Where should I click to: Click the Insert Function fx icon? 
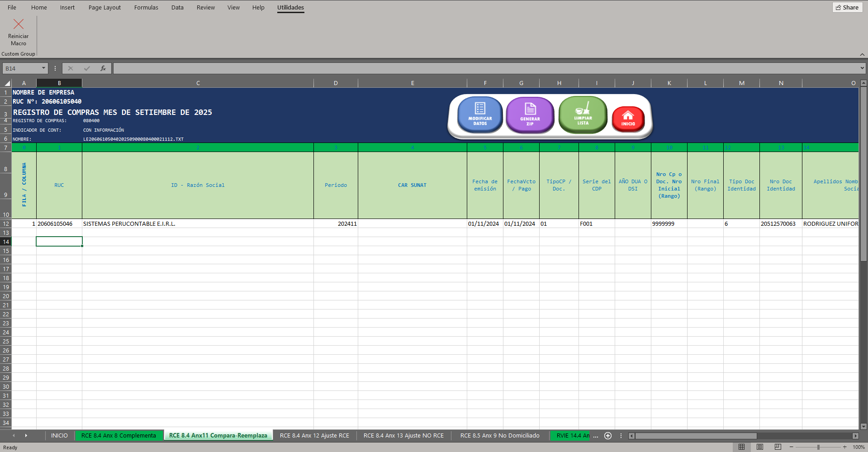pyautogui.click(x=103, y=68)
